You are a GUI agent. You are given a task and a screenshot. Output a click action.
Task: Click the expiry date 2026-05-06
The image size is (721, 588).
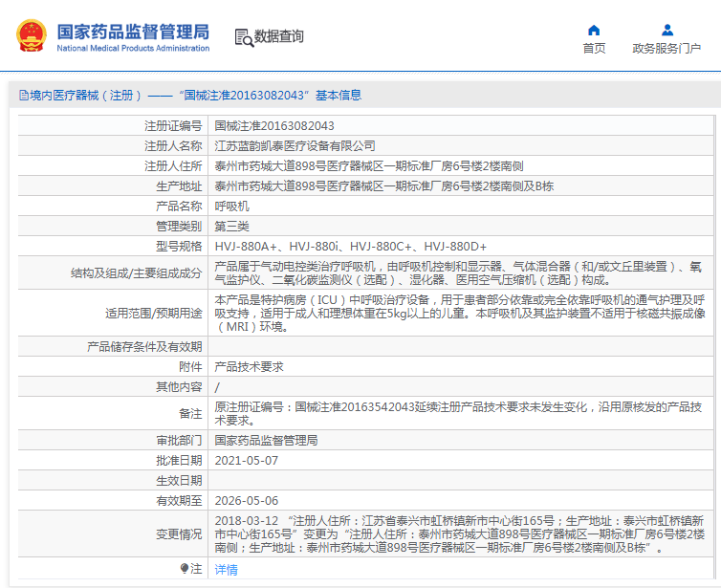[246, 500]
